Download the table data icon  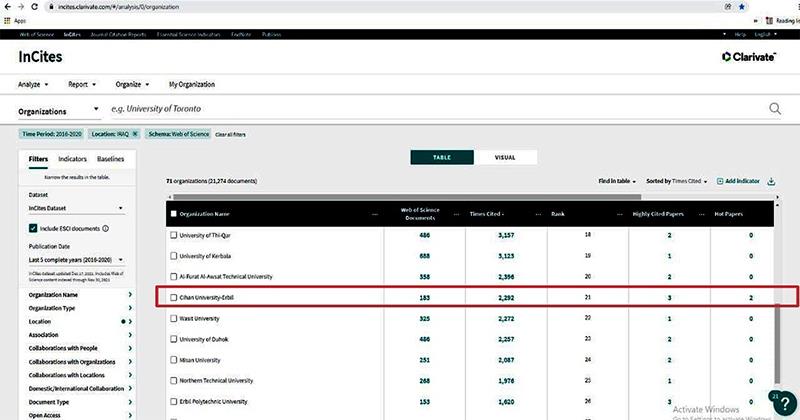tap(771, 181)
